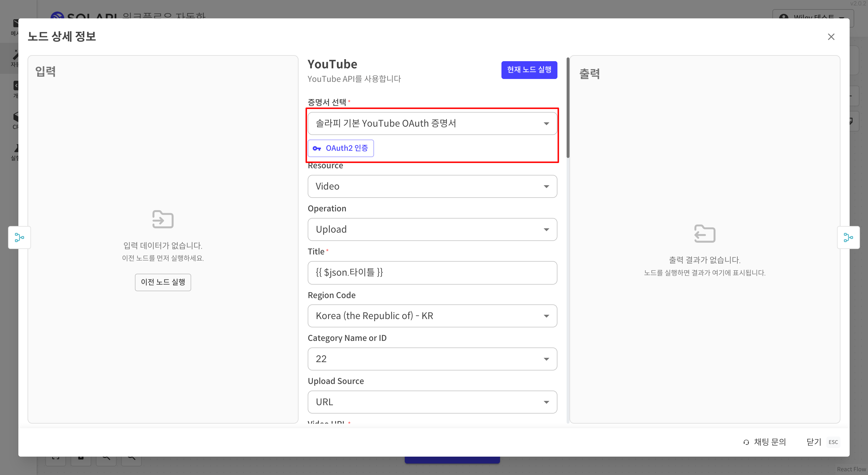868x475 pixels.
Task: Click the Title input field
Action: tap(432, 272)
